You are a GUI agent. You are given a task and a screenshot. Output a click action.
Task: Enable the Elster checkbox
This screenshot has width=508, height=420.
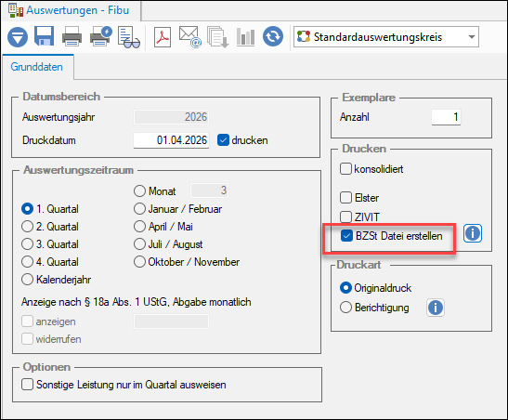[x=345, y=197]
